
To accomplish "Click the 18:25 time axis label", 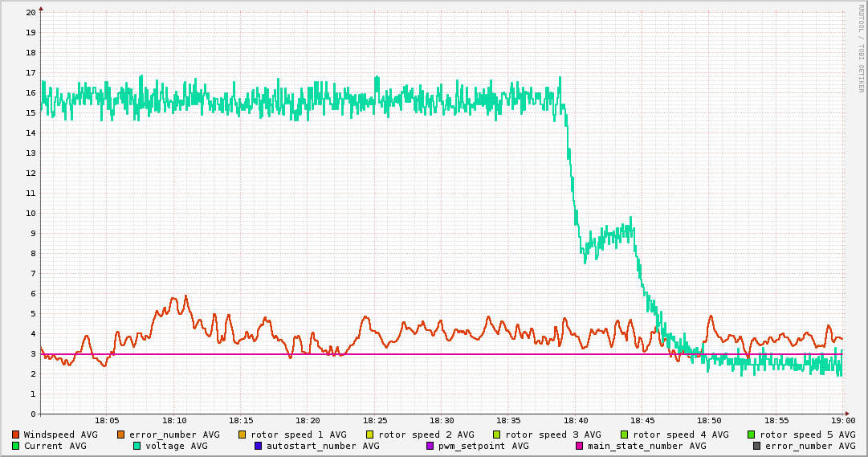I will [x=375, y=420].
